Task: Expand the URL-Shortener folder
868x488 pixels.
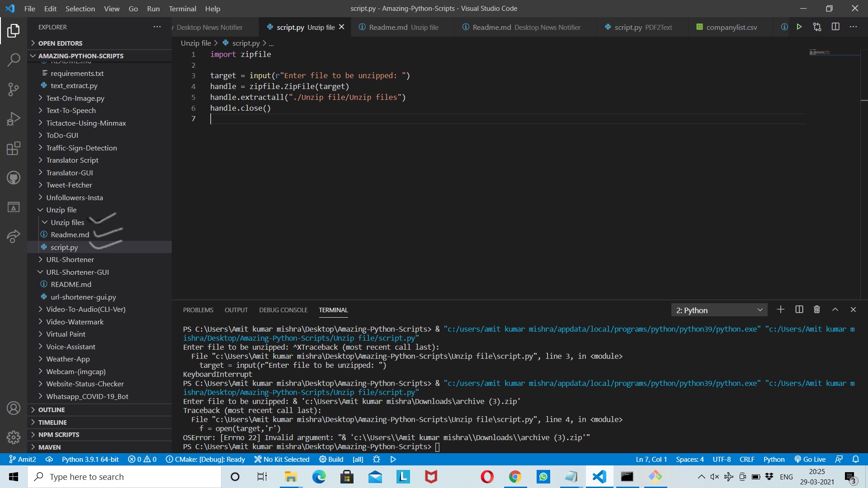Action: coord(70,259)
